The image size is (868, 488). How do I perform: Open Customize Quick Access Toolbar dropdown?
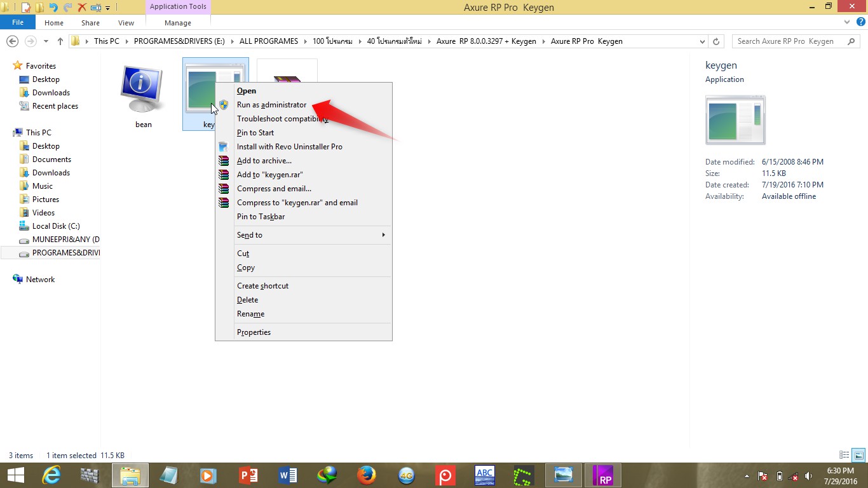pyautogui.click(x=107, y=8)
